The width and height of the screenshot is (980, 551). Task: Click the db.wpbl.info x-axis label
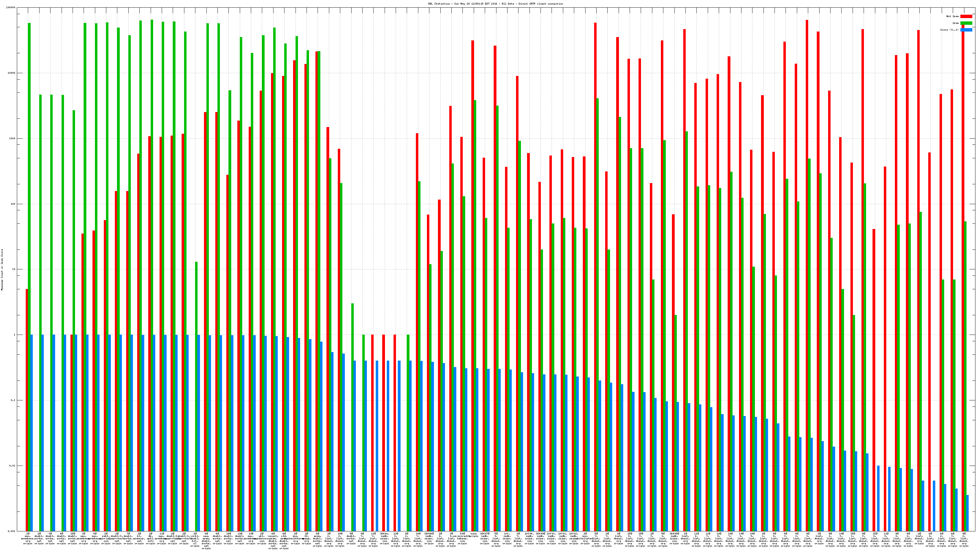[150, 538]
